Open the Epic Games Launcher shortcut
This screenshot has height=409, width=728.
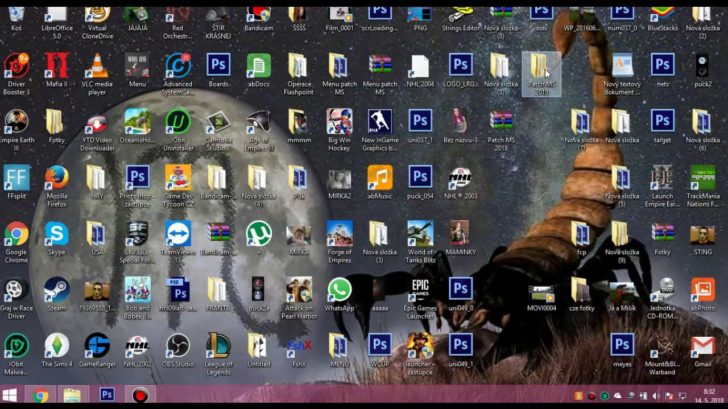tap(420, 291)
